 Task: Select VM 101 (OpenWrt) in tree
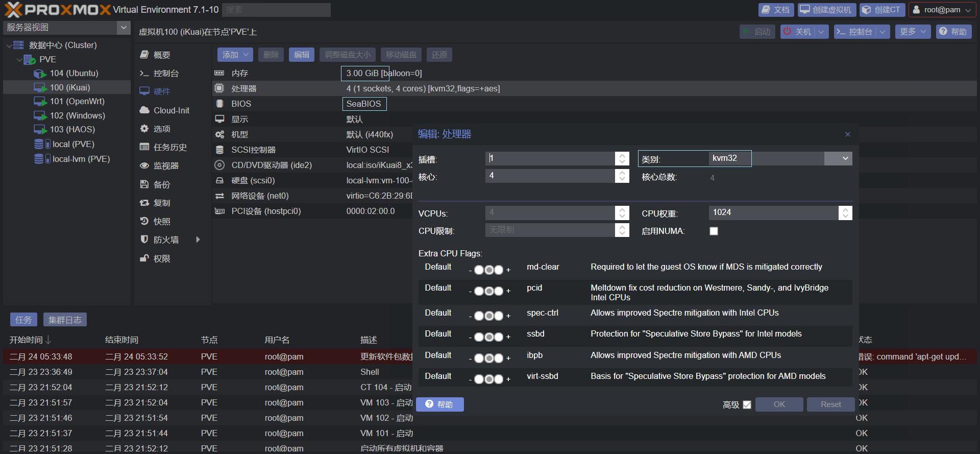click(77, 102)
